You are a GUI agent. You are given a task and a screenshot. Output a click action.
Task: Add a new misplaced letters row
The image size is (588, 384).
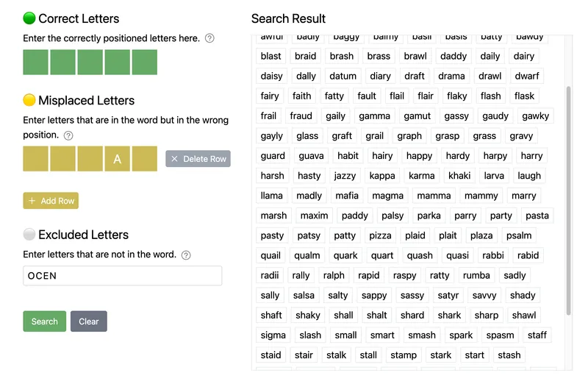tap(51, 201)
